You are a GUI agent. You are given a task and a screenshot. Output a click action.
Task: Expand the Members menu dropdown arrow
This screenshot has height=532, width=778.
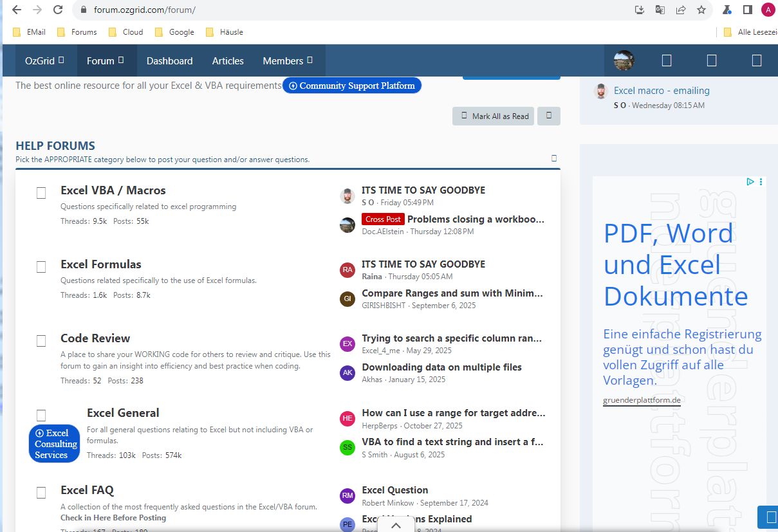point(310,60)
